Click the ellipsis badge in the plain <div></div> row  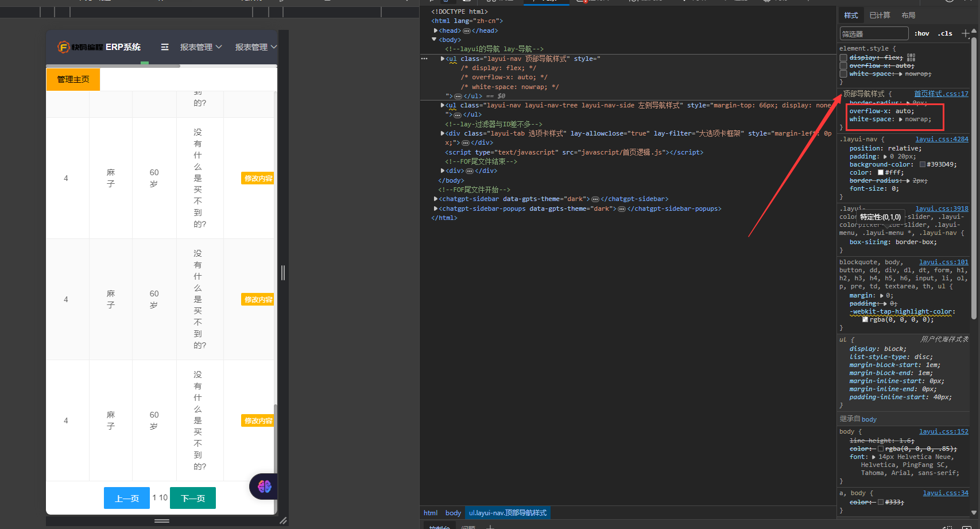coord(470,171)
